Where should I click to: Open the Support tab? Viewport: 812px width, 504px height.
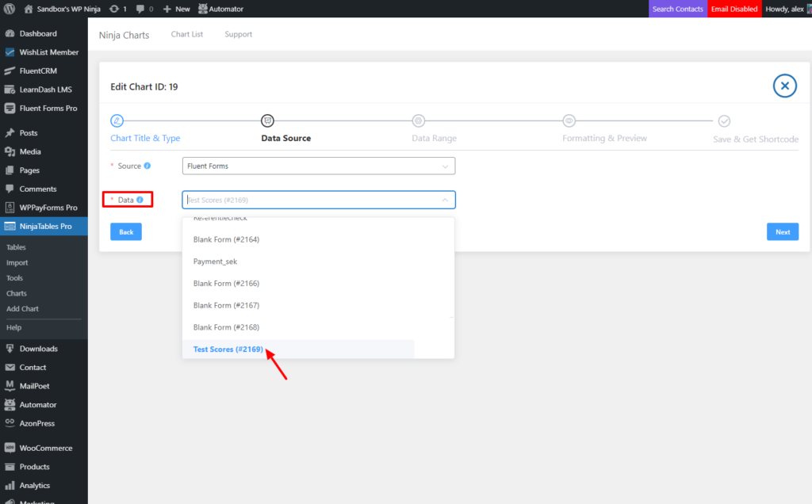(x=238, y=34)
